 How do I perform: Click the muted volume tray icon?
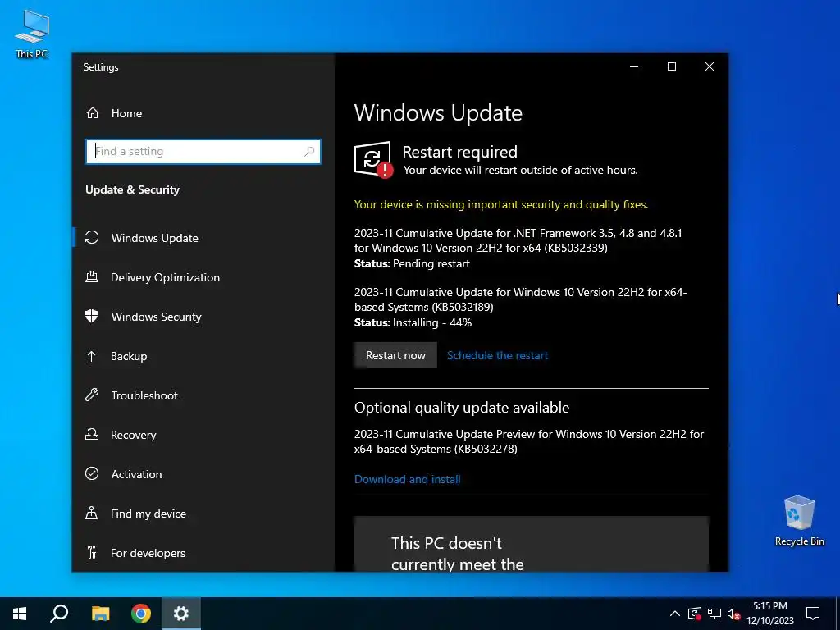[x=734, y=614]
